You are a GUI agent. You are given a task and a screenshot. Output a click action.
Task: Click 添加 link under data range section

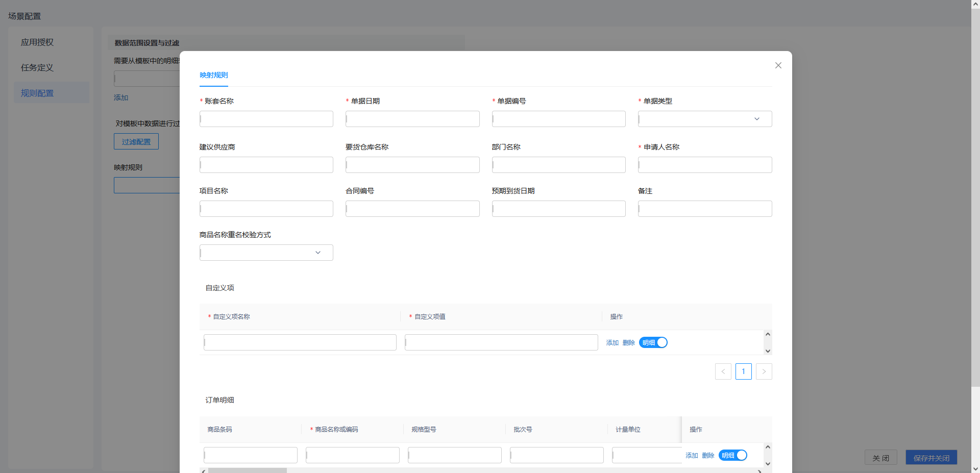click(121, 97)
